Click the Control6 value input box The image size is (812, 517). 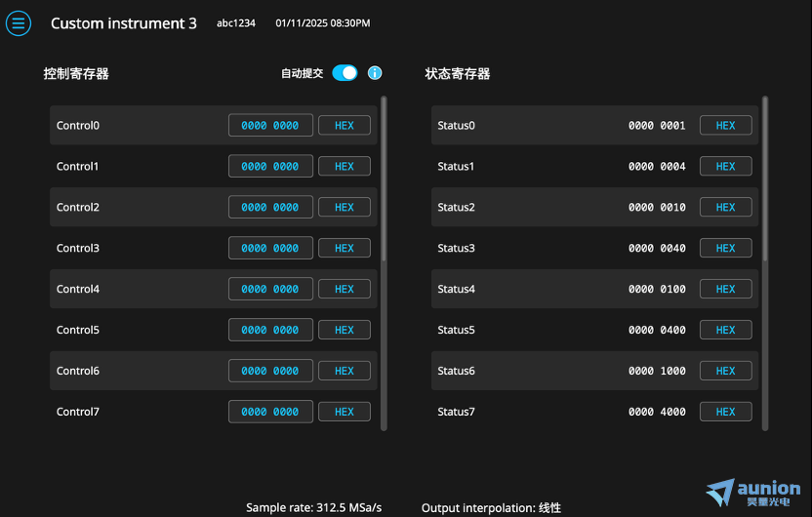(x=270, y=372)
